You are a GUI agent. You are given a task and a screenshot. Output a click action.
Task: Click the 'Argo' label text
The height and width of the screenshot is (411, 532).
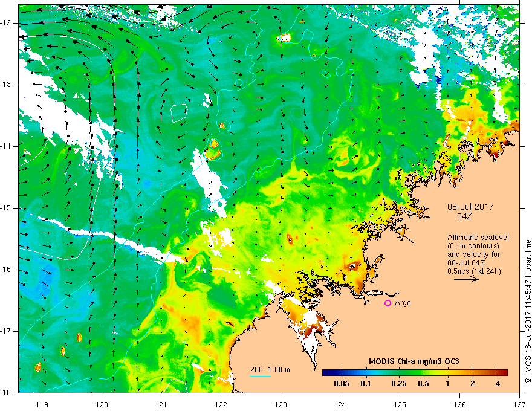403,303
